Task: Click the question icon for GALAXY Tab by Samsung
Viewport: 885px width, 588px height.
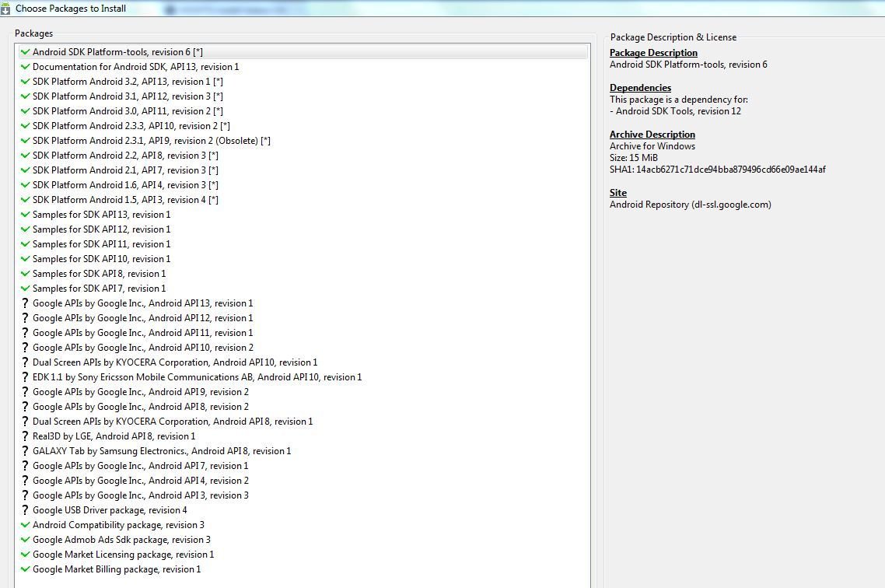Action: 25,451
